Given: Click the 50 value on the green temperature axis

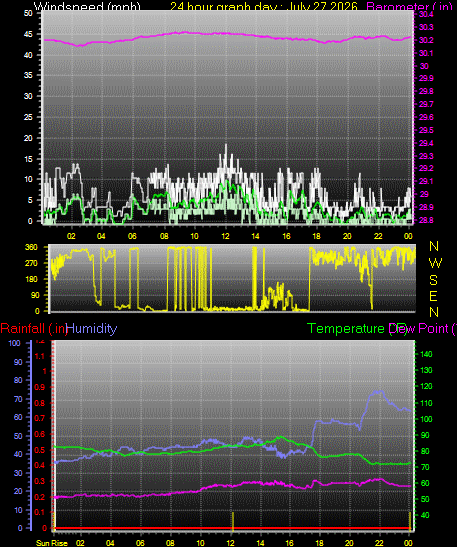Looking at the screenshot, I should coord(425,499).
